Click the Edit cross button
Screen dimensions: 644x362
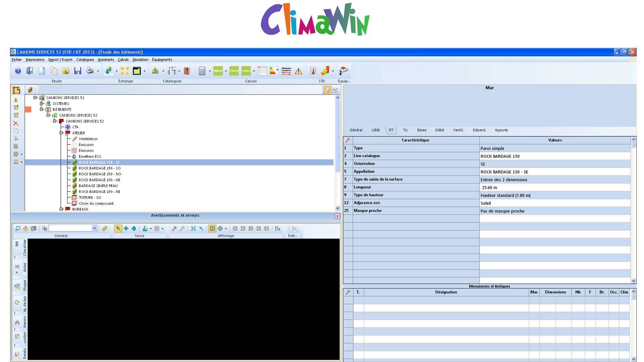click(x=294, y=229)
